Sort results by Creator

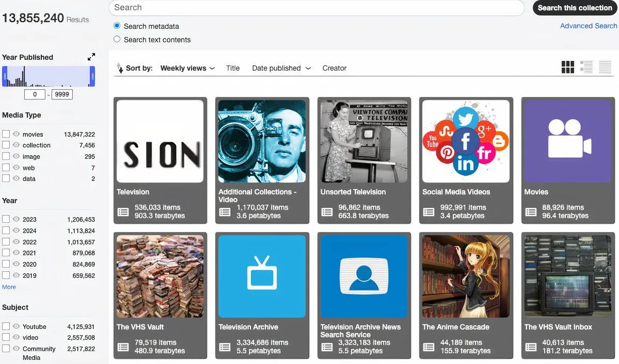[x=335, y=68]
